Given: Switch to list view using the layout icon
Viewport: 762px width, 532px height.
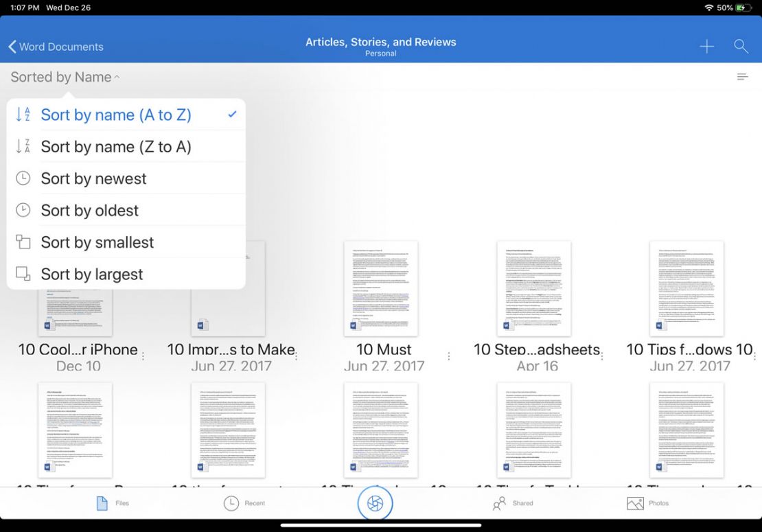Looking at the screenshot, I should pos(742,76).
